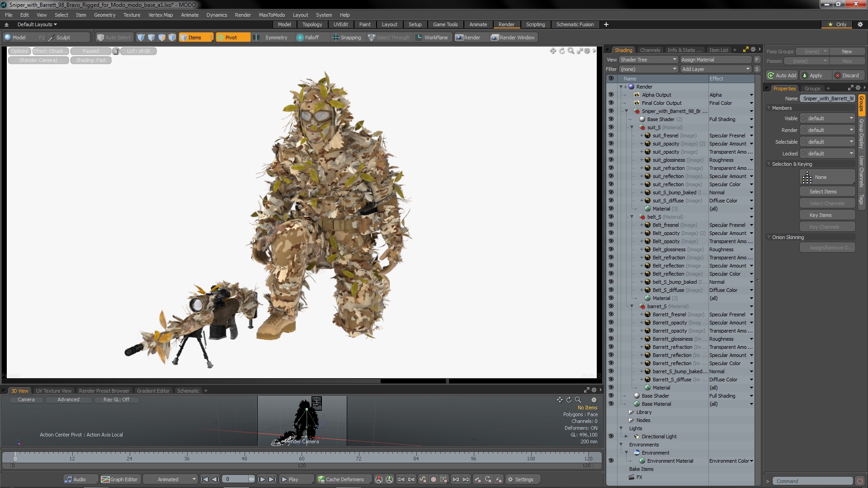Open the Vertex Map menu

(160, 15)
